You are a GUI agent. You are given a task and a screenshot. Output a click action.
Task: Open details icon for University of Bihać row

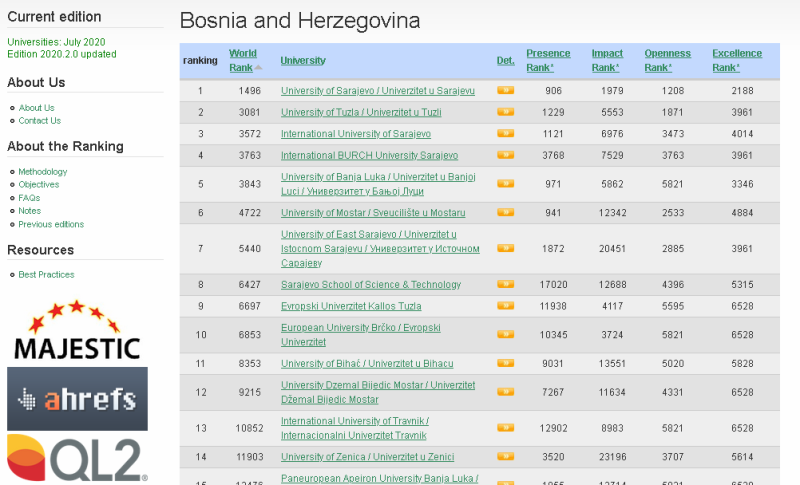505,363
